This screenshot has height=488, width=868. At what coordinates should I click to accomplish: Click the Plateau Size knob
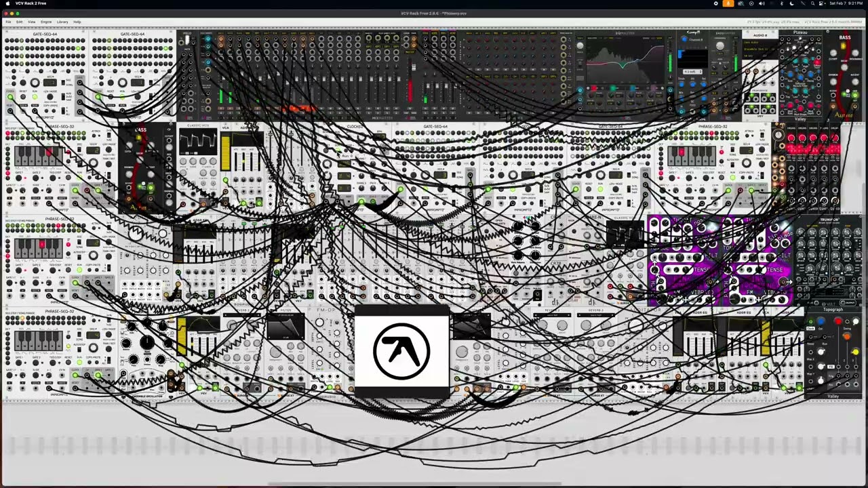(790, 75)
